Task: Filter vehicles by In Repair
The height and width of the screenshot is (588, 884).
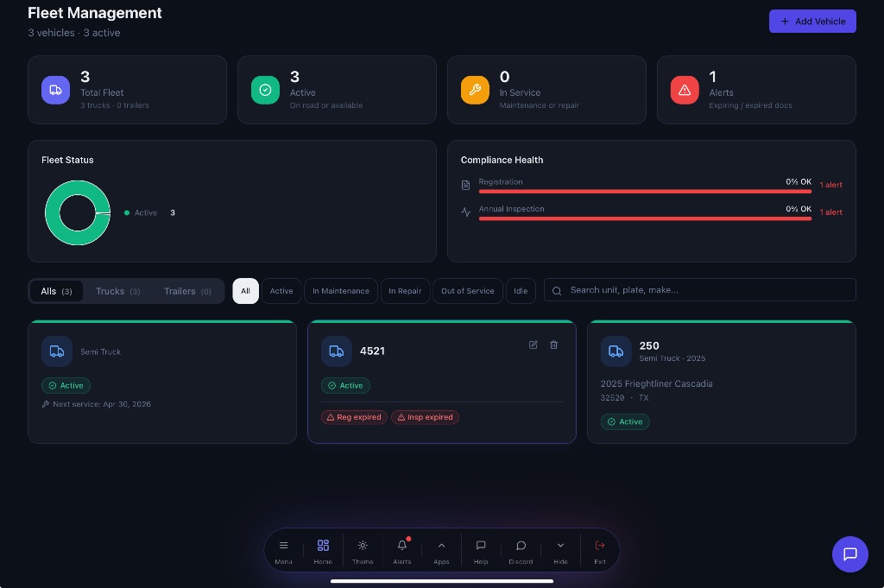Action: coord(406,291)
